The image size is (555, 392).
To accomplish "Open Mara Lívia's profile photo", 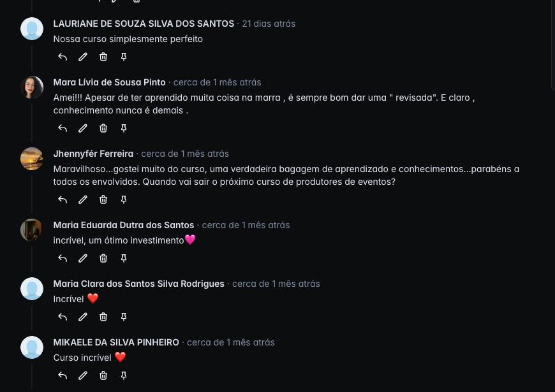I will 32,87.
